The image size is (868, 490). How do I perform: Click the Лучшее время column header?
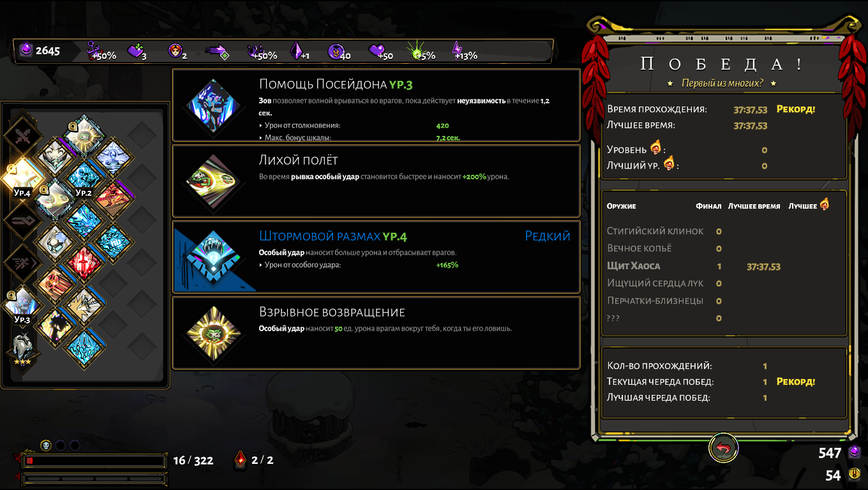pos(754,206)
